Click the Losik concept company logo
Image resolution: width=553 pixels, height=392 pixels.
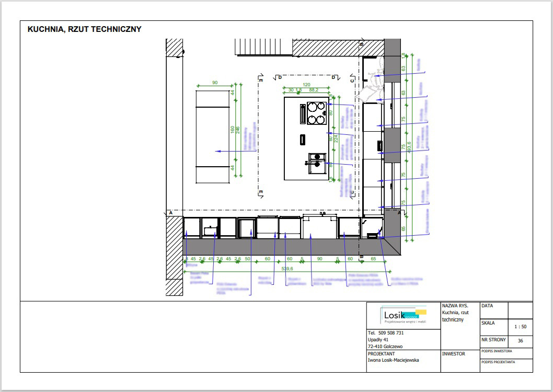403,316
